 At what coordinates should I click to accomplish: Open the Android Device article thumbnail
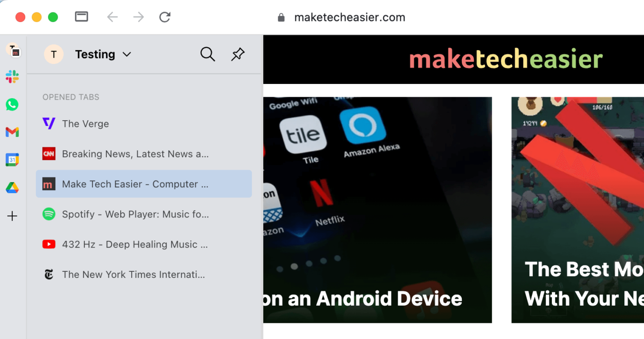pos(377,210)
